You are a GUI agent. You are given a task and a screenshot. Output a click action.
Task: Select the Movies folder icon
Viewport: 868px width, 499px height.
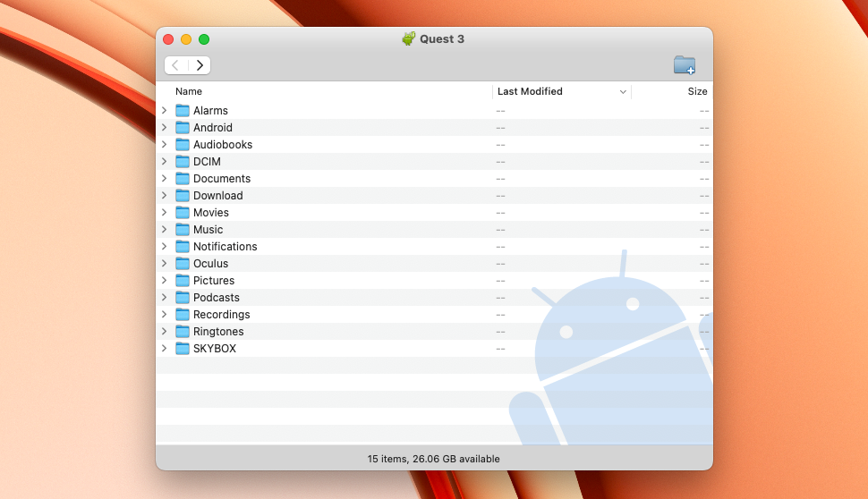(183, 213)
